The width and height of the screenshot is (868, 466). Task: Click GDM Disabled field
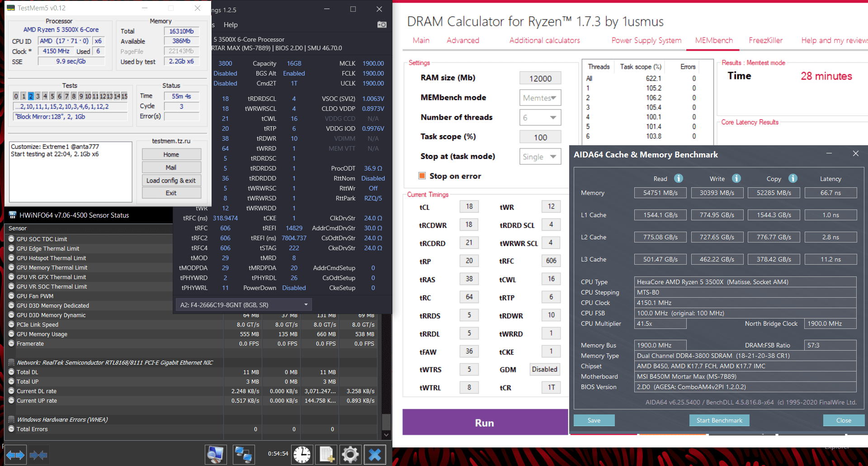pyautogui.click(x=545, y=369)
